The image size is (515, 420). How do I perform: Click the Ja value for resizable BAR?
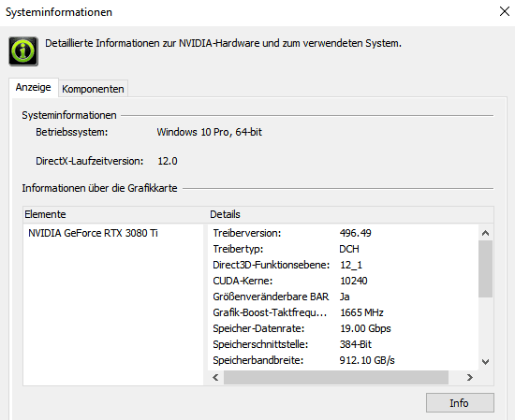[345, 297]
